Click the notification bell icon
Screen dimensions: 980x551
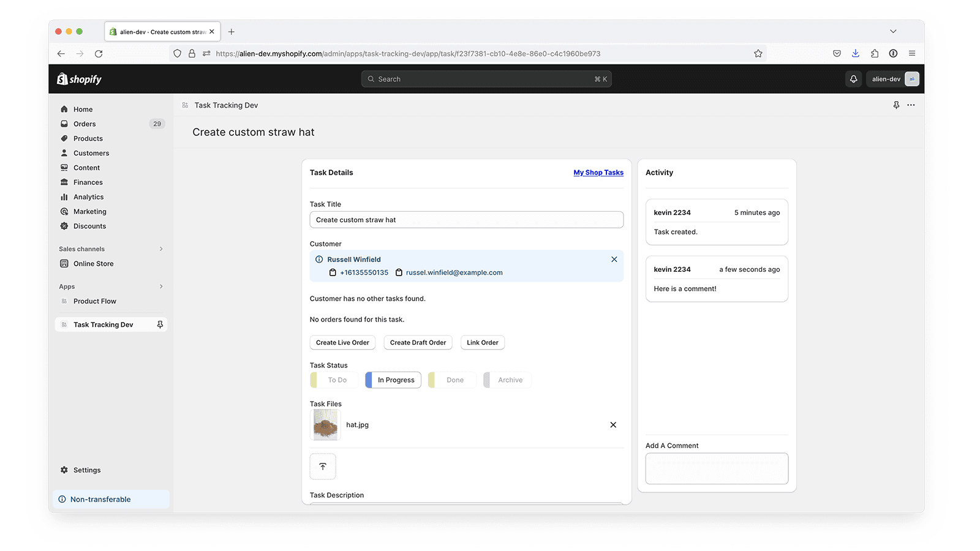point(853,78)
